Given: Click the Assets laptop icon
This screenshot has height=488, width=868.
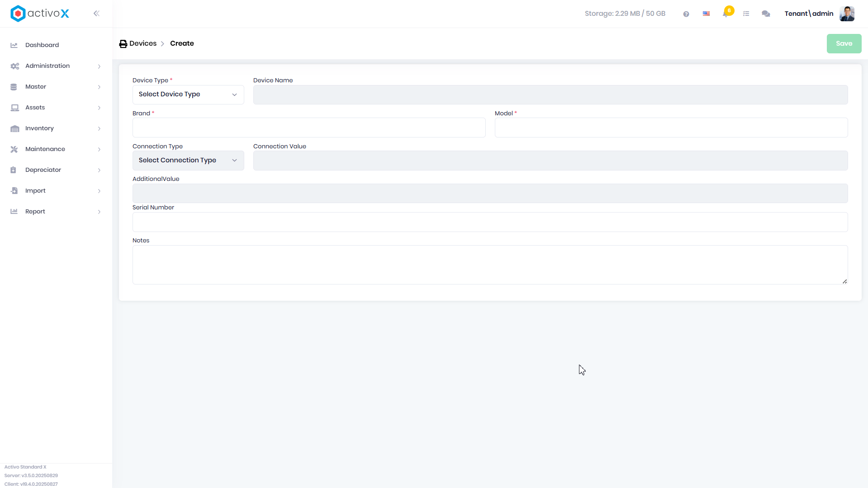Looking at the screenshot, I should 14,108.
